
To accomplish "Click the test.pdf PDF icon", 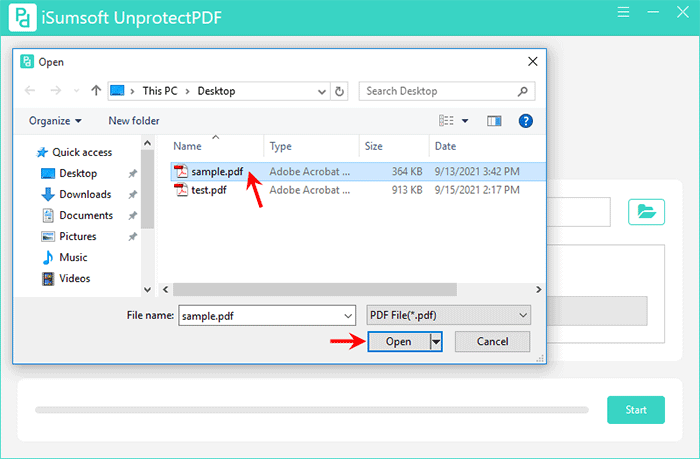I will pyautogui.click(x=181, y=190).
